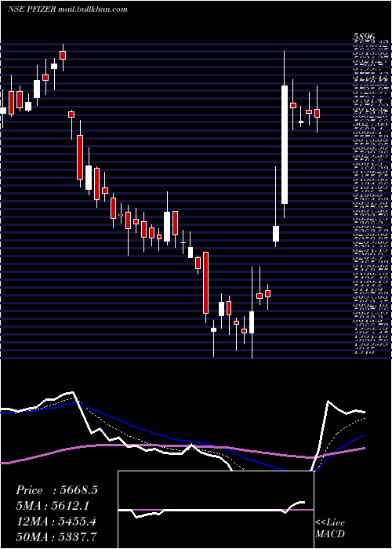Image resolution: width=392 pixels, height=549 pixels.
Task: Click the 5896 top price label
Action: (365, 36)
